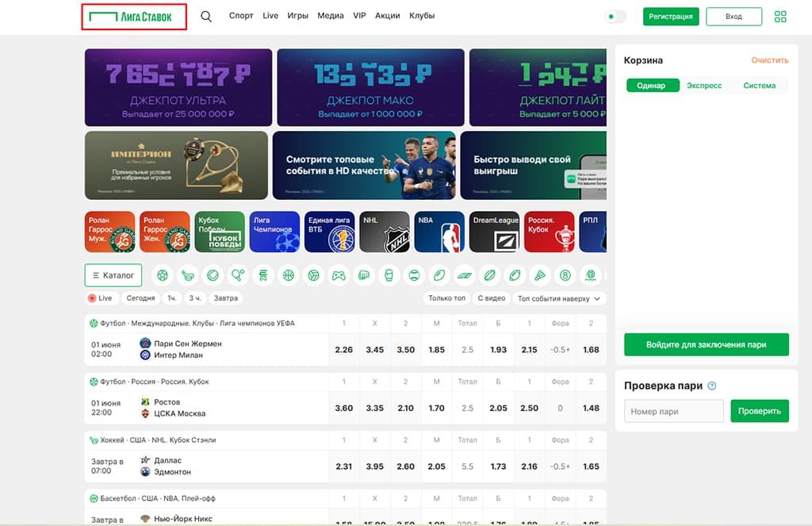812x526 pixels.
Task: Open the Игры menu item
Action: tap(298, 16)
